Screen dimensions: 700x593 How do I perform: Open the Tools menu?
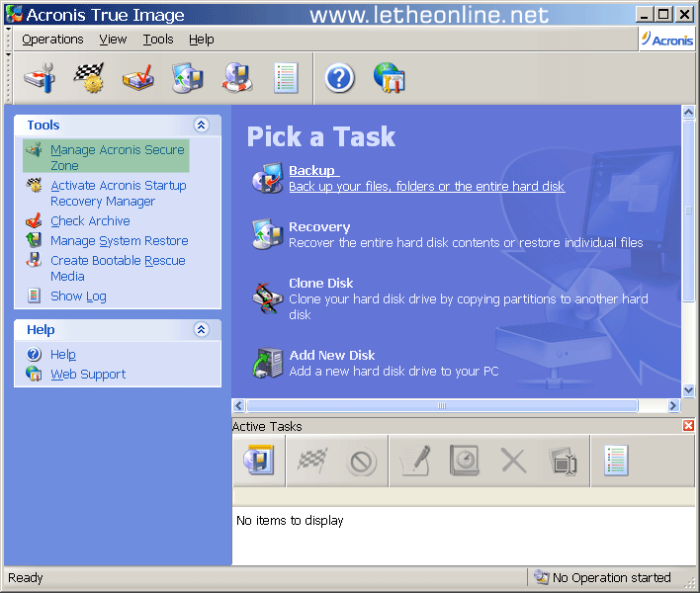pos(158,40)
